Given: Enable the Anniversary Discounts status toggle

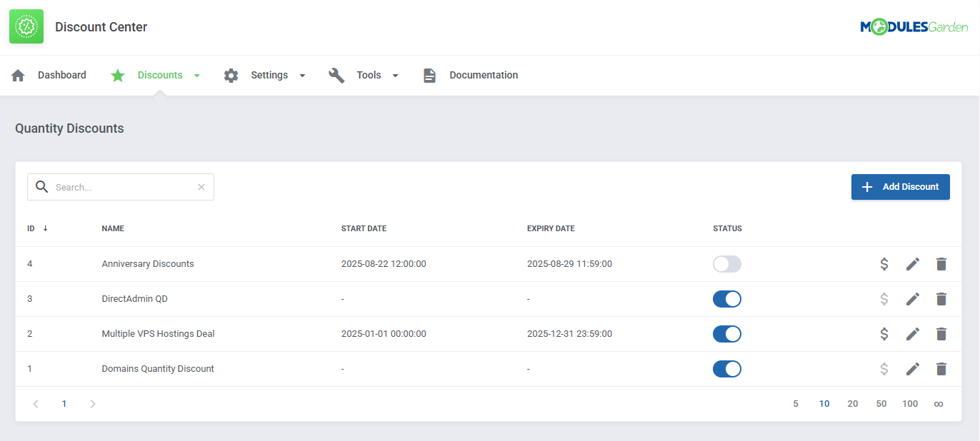Looking at the screenshot, I should pos(726,263).
